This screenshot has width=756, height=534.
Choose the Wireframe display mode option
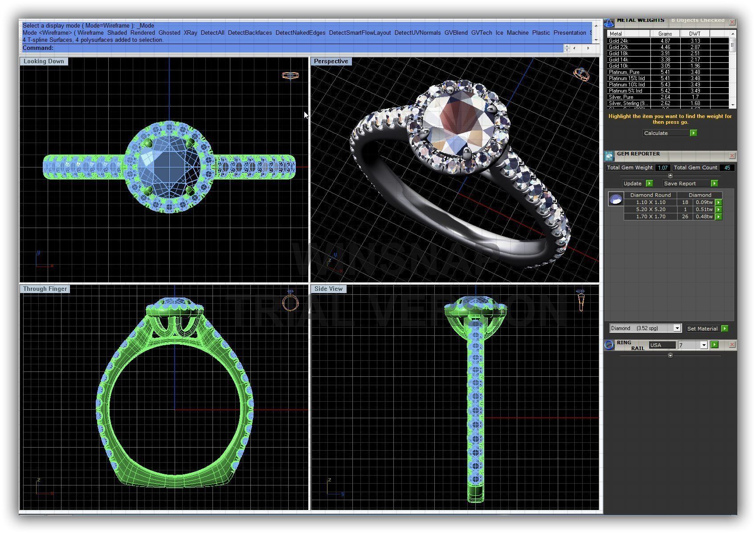90,33
